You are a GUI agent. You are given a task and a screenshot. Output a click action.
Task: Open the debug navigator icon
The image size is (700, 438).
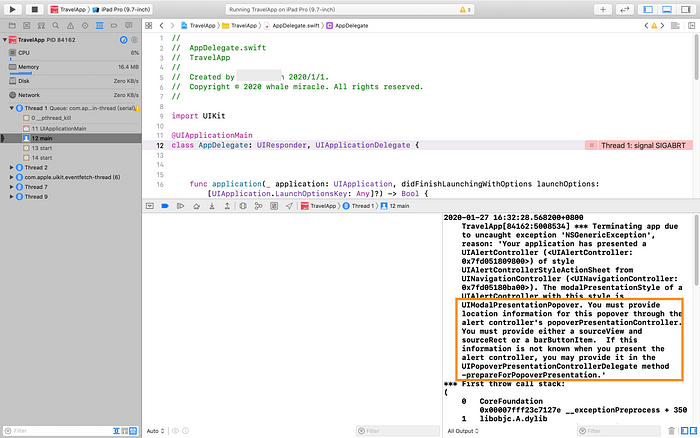100,25
